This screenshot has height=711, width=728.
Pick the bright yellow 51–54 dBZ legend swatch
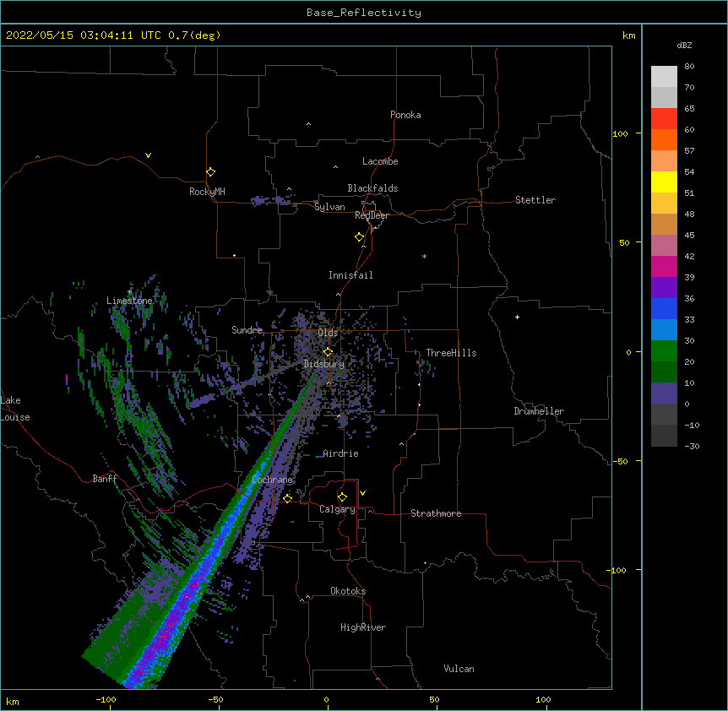click(x=664, y=182)
